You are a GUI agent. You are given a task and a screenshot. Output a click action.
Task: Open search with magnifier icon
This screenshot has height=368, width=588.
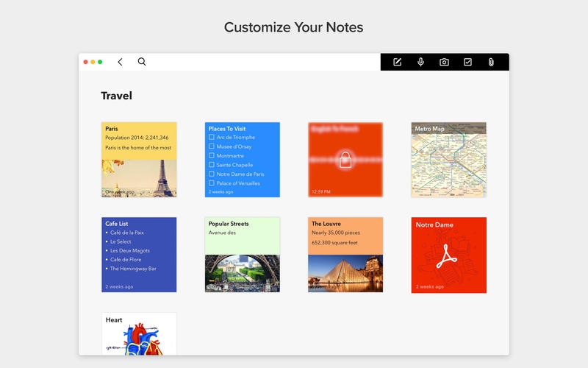tap(142, 62)
